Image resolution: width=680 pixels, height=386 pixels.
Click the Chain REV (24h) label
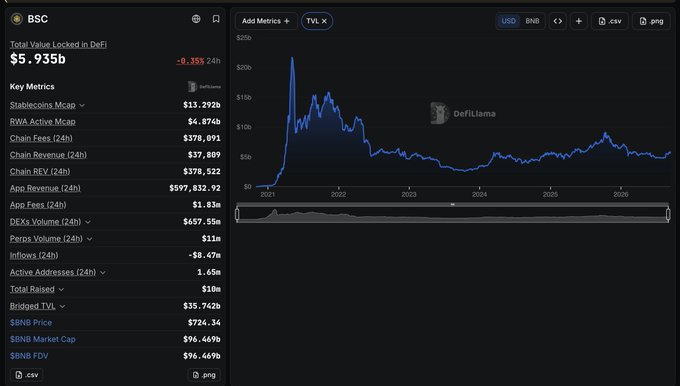[40, 171]
